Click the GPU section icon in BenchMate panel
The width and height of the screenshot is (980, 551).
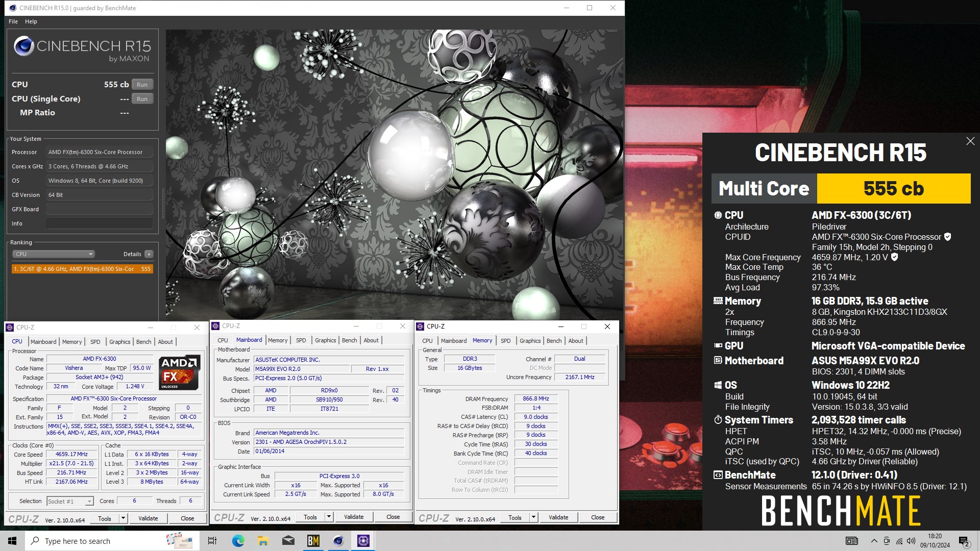[718, 346]
